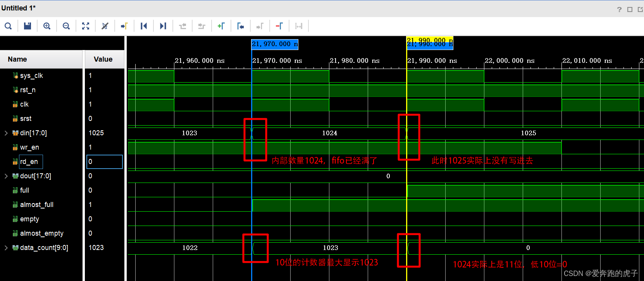Expand the data_count[9:0] bus
This screenshot has width=644, height=281.
click(x=6, y=248)
